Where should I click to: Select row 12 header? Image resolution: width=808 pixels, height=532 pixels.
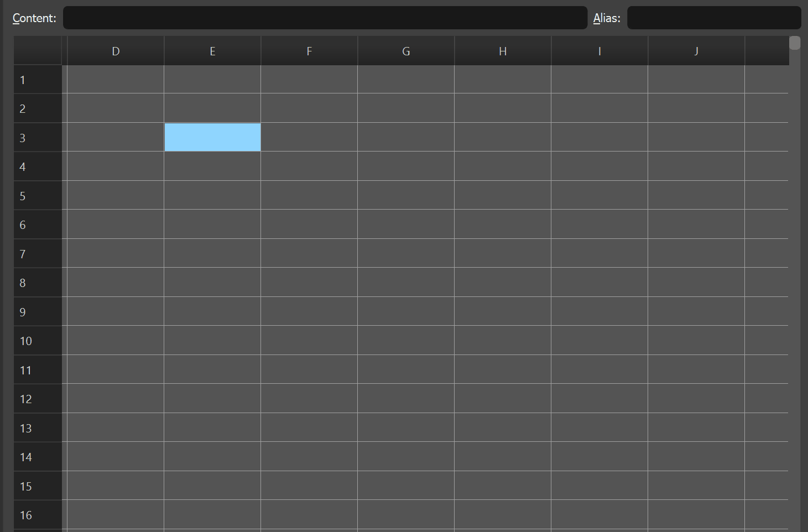(x=38, y=399)
